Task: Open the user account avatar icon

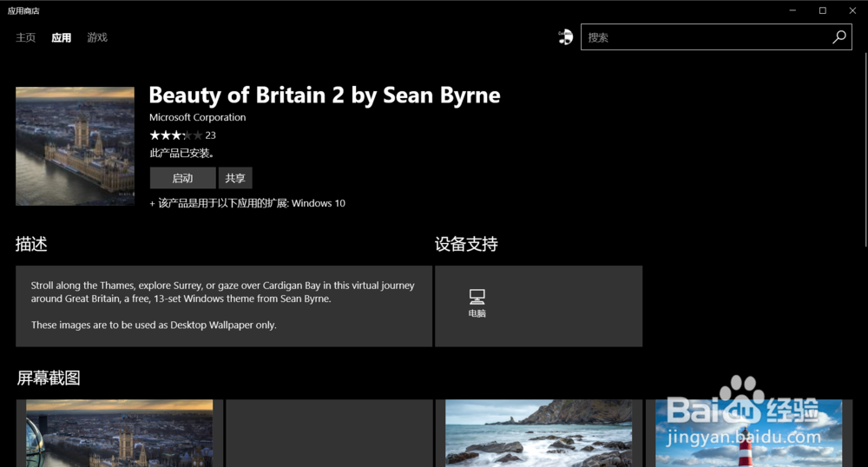Action: [x=565, y=37]
